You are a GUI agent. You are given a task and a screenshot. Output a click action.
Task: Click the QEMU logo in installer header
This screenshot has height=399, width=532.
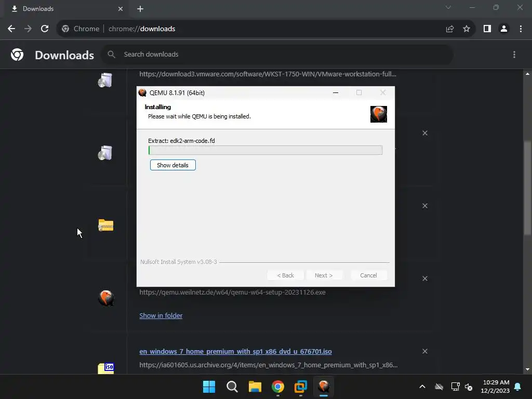tap(379, 114)
